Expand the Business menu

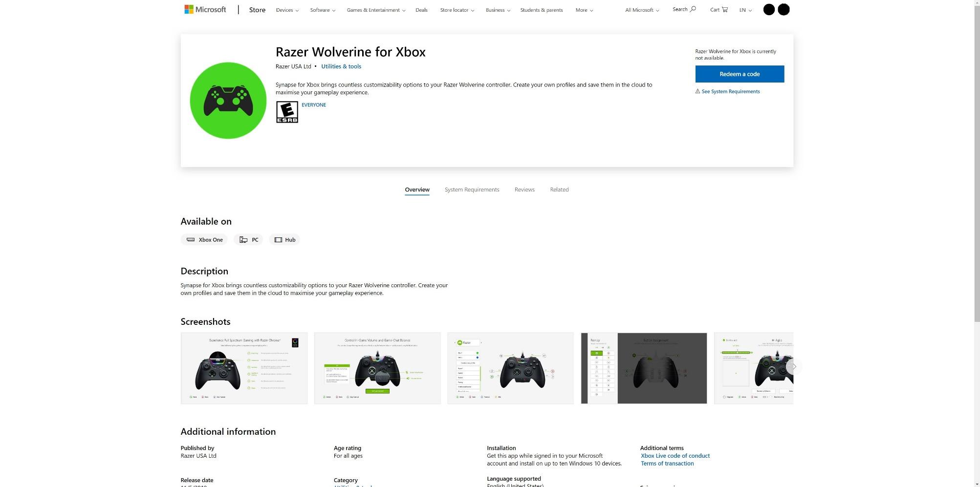click(498, 10)
